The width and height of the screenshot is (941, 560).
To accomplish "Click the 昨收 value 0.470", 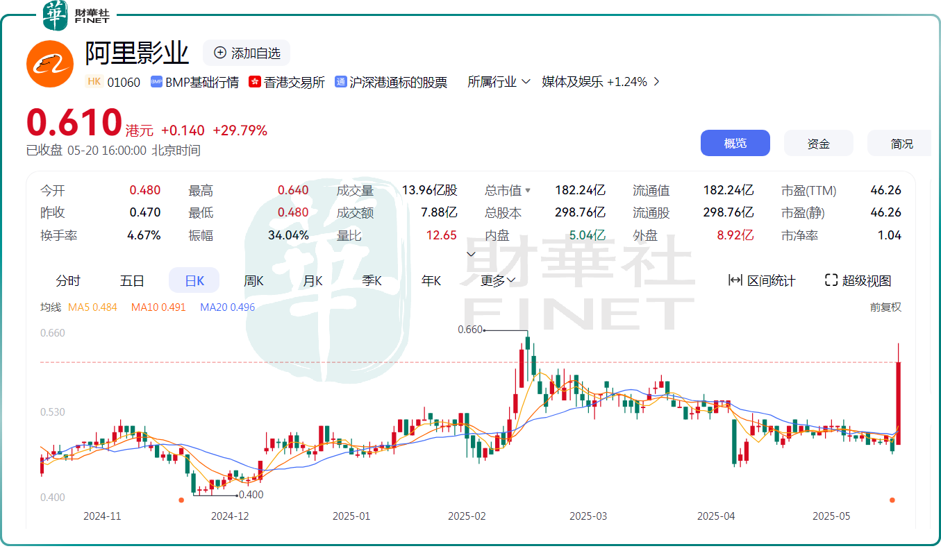I will (145, 212).
